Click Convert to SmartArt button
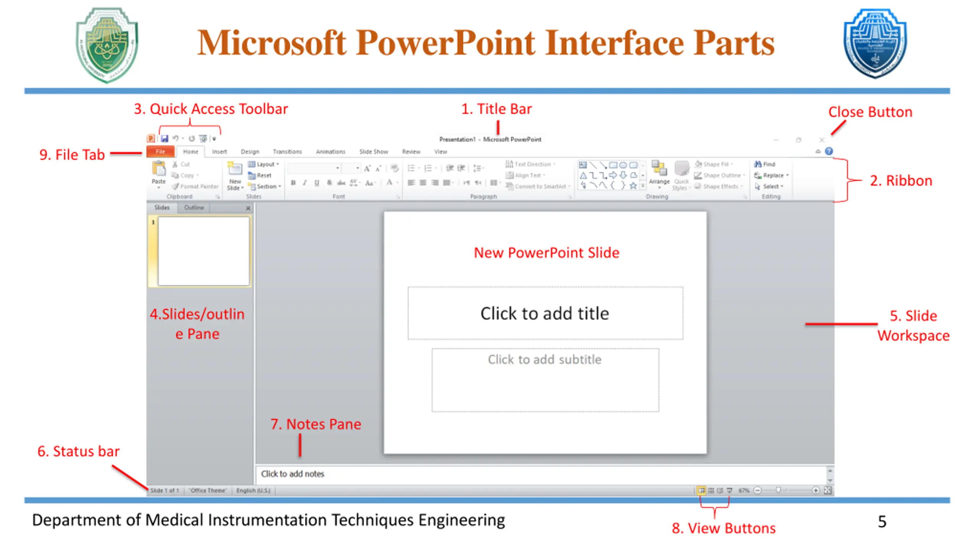 (538, 186)
